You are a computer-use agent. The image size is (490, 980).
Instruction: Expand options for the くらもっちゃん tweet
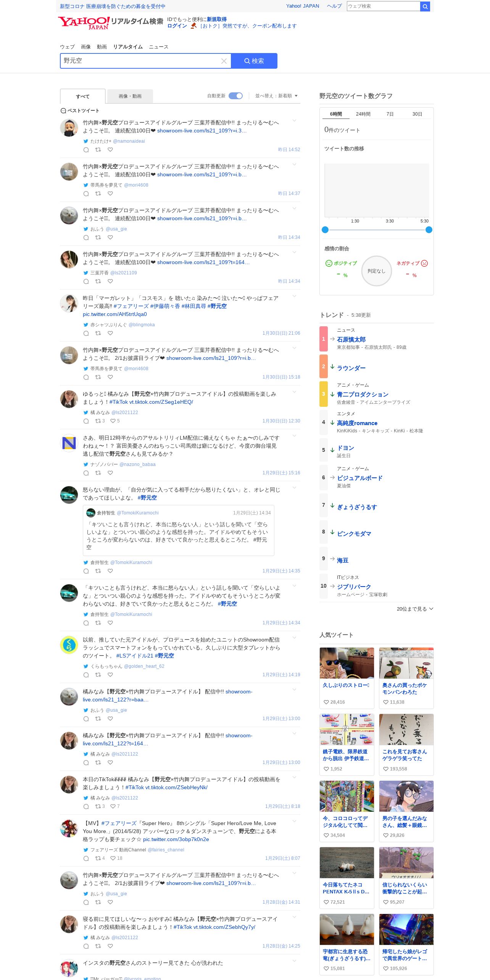click(x=294, y=638)
